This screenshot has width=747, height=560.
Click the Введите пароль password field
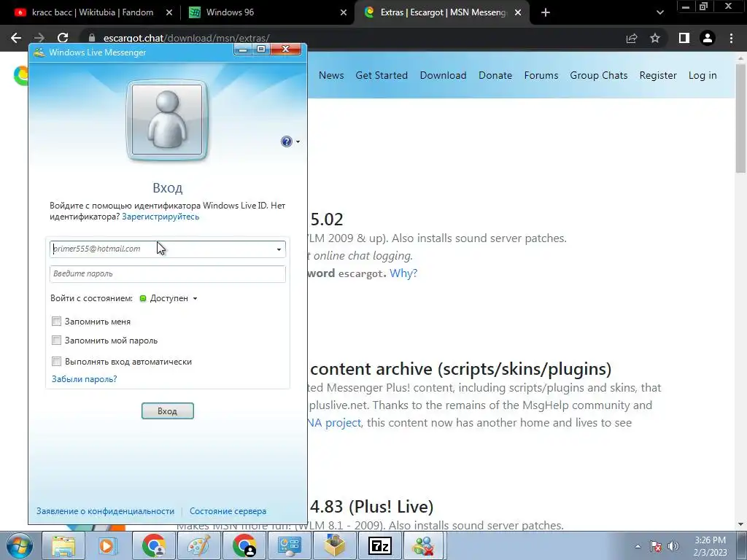167,274
